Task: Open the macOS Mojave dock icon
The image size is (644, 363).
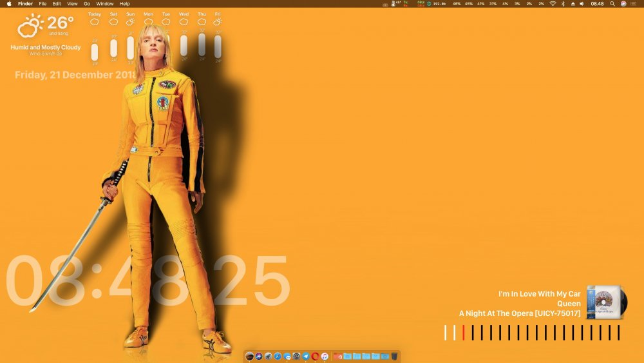Action: 249,357
